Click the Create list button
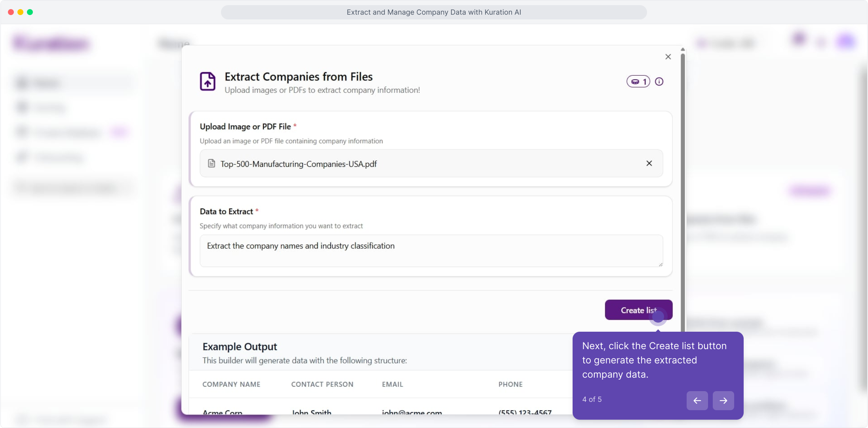The image size is (868, 428). [638, 310]
